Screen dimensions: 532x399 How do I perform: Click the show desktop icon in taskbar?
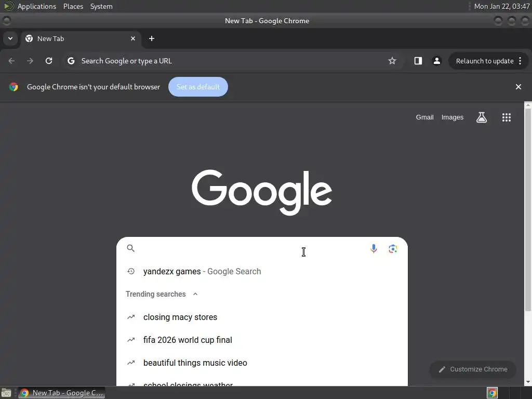coord(6,393)
